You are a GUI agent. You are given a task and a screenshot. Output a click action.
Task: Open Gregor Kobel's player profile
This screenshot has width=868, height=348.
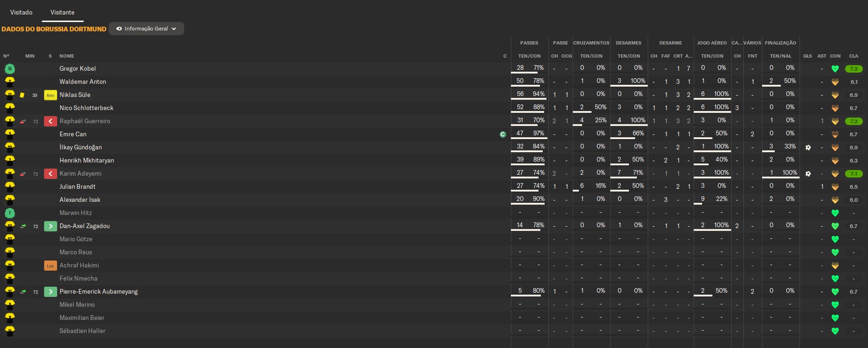[77, 69]
